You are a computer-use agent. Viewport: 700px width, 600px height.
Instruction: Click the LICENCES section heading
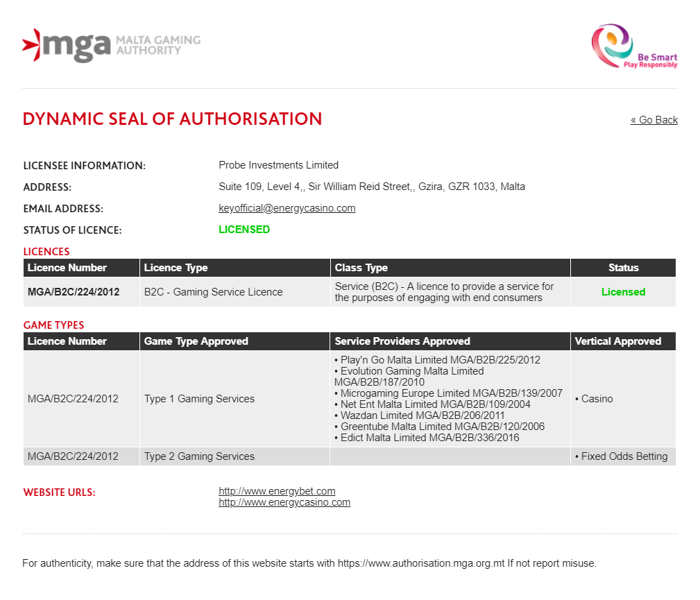46,252
